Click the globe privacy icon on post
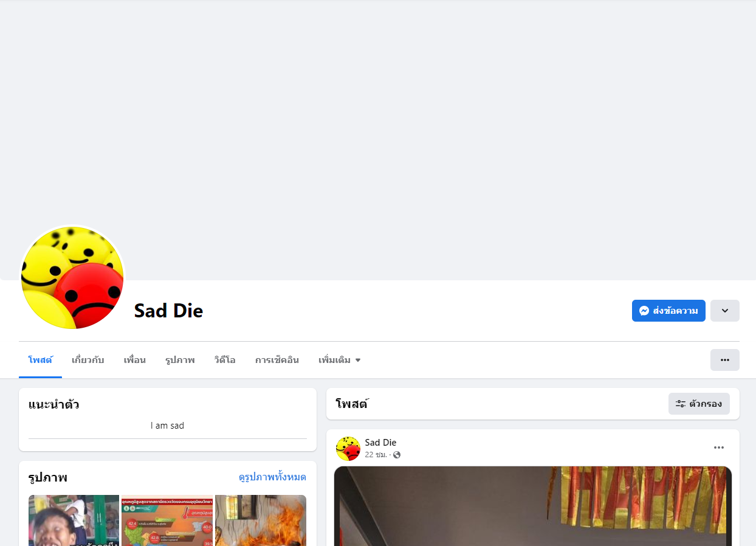This screenshot has width=756, height=546. [397, 455]
